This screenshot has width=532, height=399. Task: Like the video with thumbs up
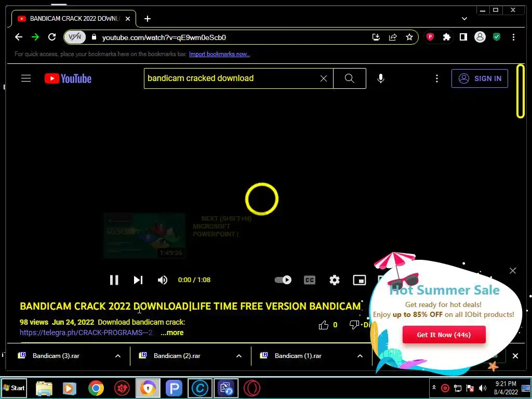point(324,325)
